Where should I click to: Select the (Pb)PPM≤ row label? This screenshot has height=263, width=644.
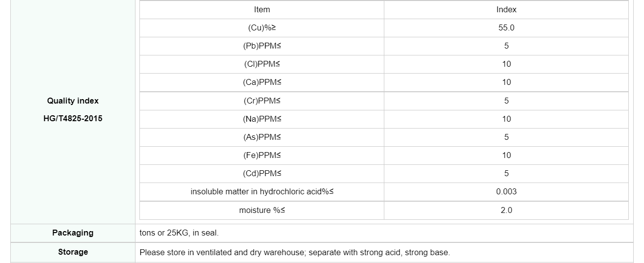point(262,46)
